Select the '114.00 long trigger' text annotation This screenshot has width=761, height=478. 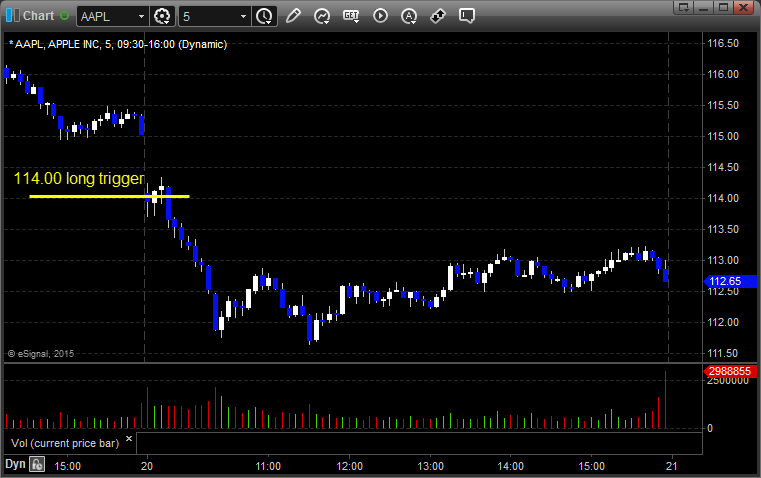tap(79, 178)
